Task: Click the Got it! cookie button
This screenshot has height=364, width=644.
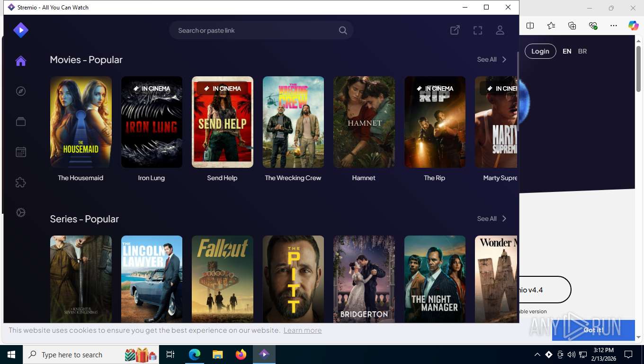Action: 593,330
